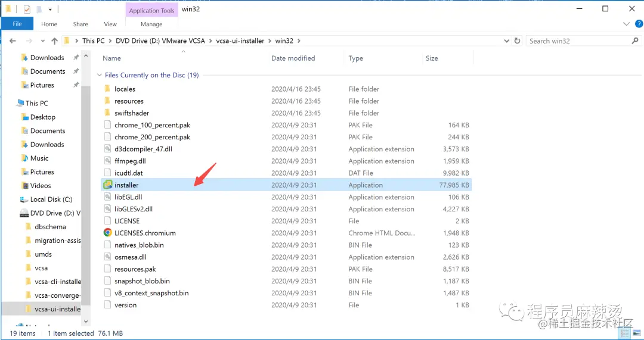
Task: Click New folder quick access icon
Action: pyautogui.click(x=39, y=9)
